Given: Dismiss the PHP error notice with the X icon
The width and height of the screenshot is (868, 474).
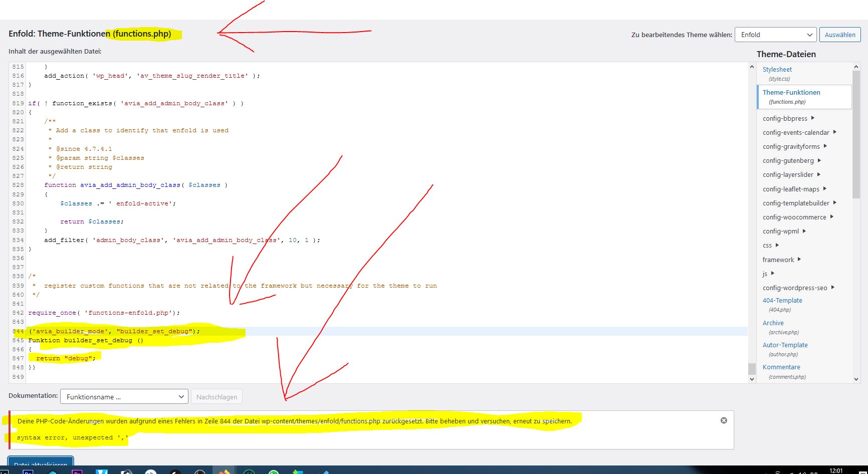Looking at the screenshot, I should click(x=724, y=420).
